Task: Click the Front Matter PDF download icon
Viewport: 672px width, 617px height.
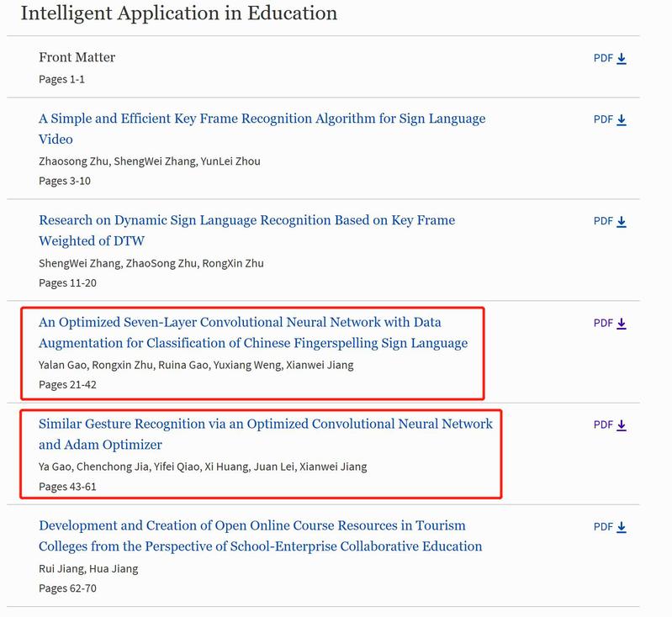Action: (x=622, y=59)
